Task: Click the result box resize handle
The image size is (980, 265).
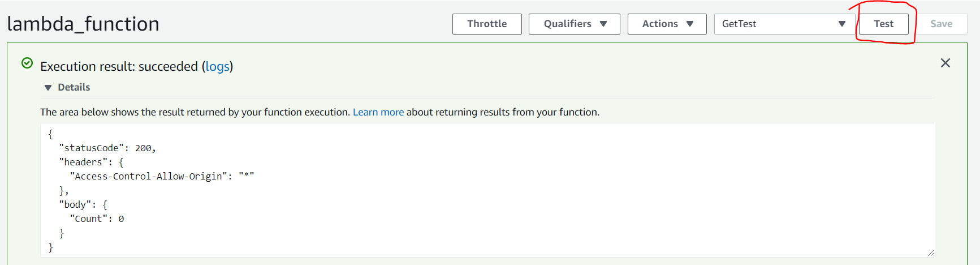Action: pos(931,253)
